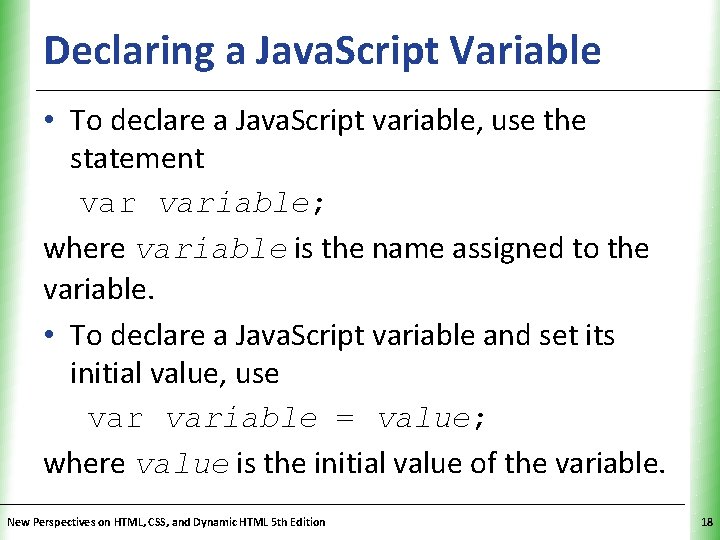The width and height of the screenshot is (720, 540).
Task: Click the italic word 'value' after 'where'
Action: point(182,464)
